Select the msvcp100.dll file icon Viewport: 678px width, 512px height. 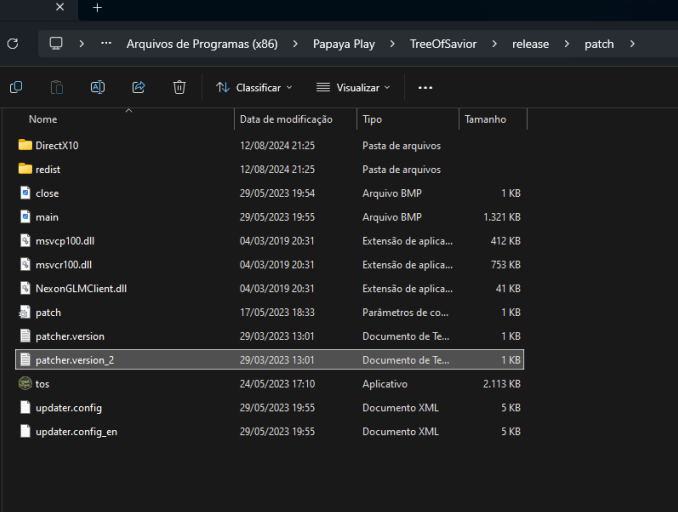click(25, 240)
